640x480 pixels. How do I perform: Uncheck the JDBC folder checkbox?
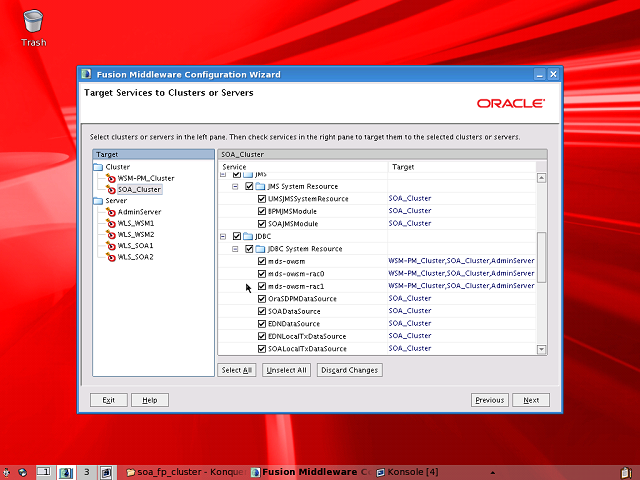click(x=237, y=236)
